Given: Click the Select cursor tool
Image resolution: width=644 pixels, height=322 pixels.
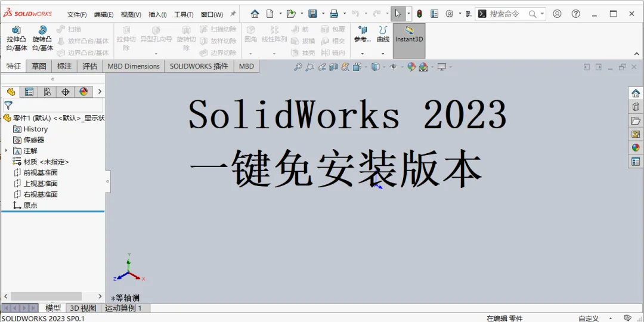Looking at the screenshot, I should tap(398, 14).
